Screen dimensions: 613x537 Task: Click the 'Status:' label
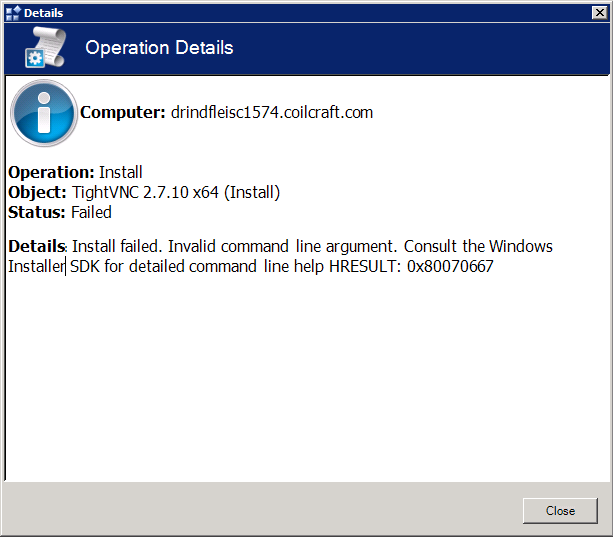[36, 213]
